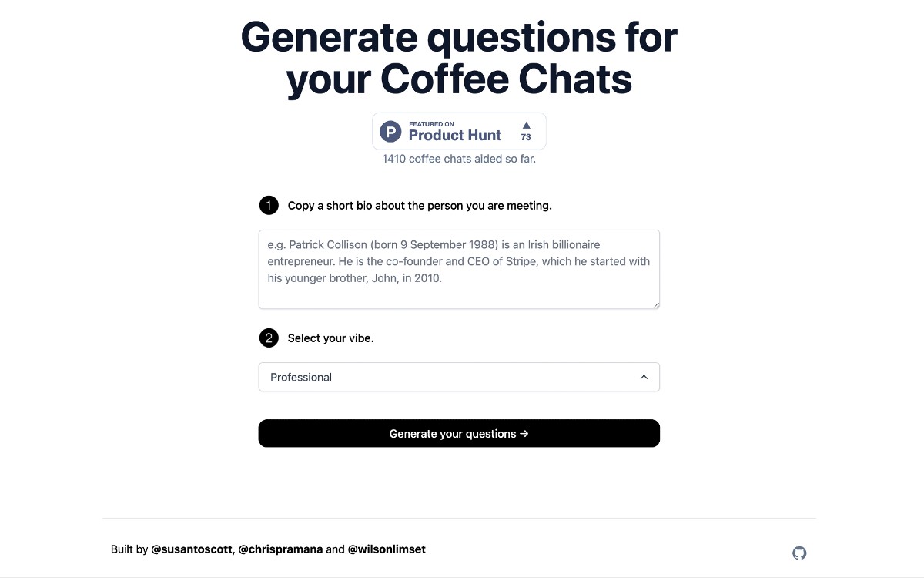Viewport: 924px width, 578px height.
Task: Click inside the bio text area
Action: click(x=459, y=268)
